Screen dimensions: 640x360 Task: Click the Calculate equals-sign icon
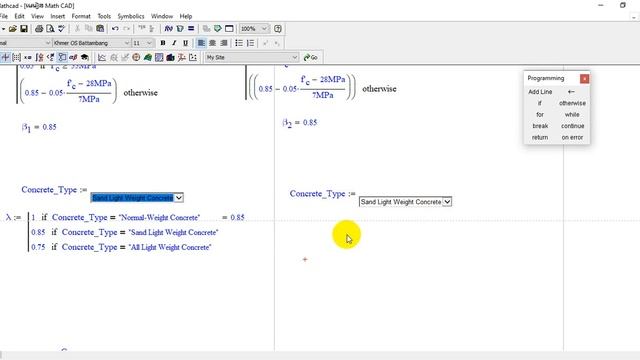pos(191,29)
